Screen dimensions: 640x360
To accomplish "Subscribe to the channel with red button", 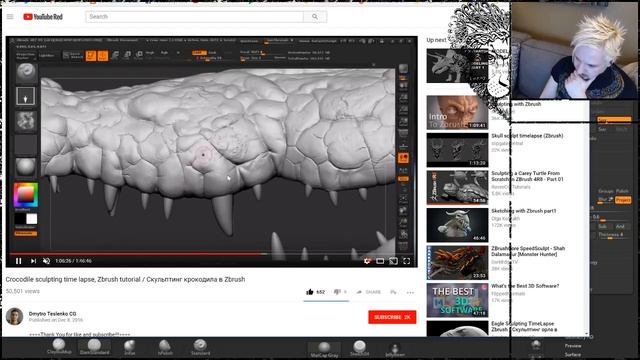I will click(392, 317).
